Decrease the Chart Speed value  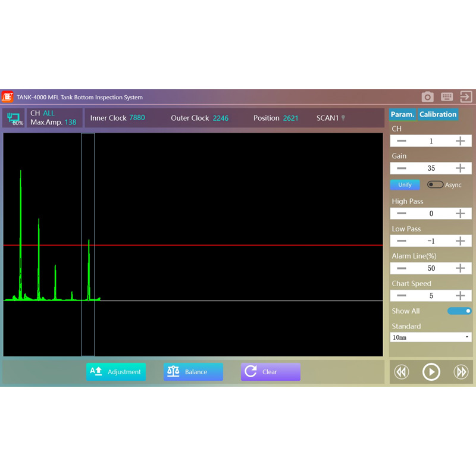pyautogui.click(x=401, y=295)
